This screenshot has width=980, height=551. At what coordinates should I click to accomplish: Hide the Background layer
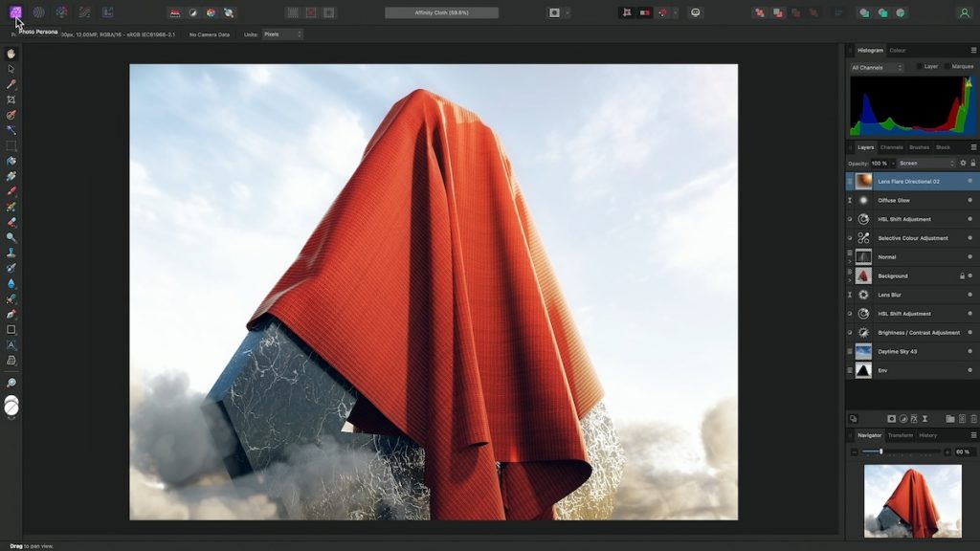tap(970, 275)
